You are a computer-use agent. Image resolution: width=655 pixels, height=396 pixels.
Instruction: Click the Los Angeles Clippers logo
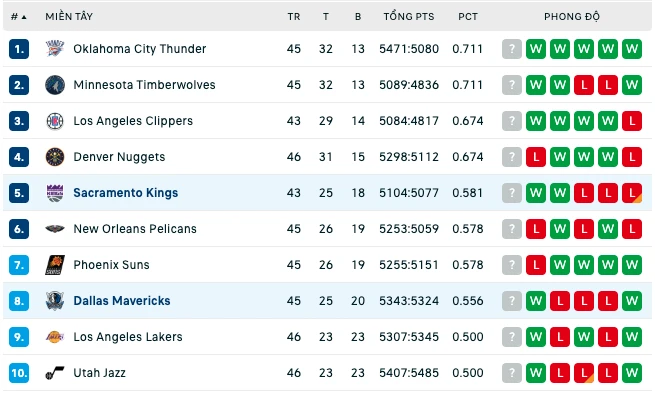coord(55,121)
